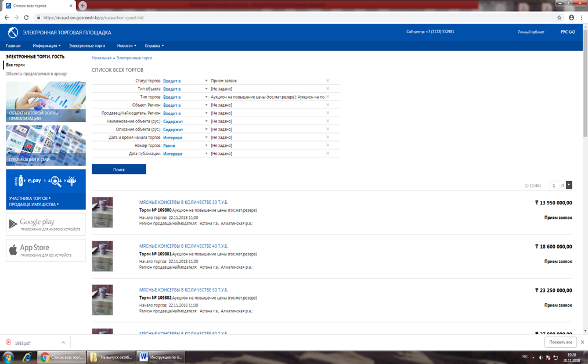The image size is (588, 364).
Task: Select Все торги in sidebar
Action: [x=15, y=65]
